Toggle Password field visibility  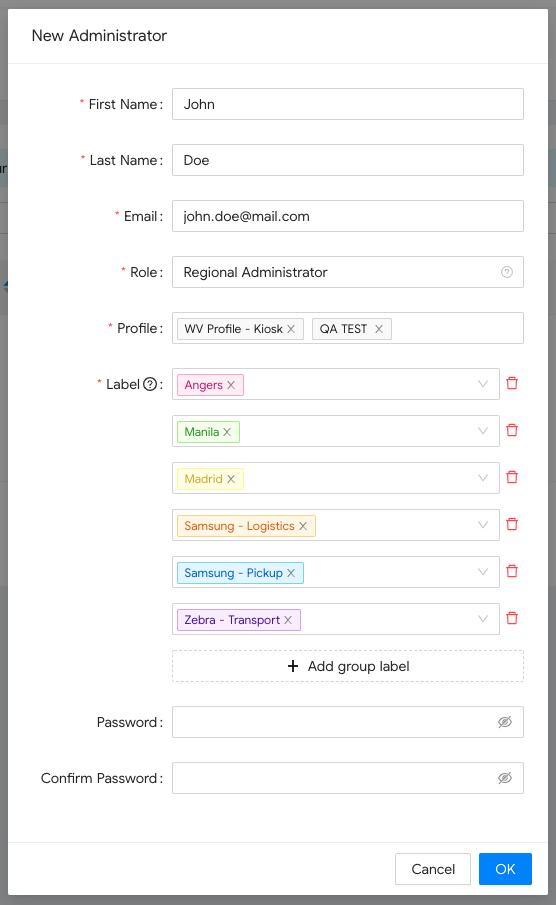tap(505, 722)
